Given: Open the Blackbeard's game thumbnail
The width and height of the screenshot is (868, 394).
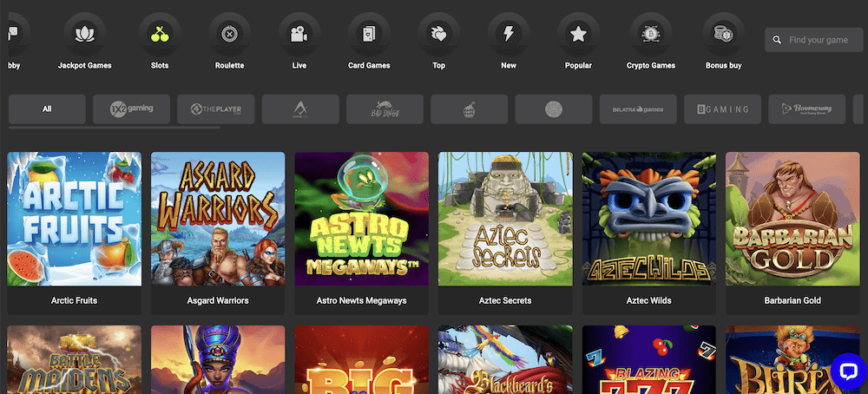Looking at the screenshot, I should [505, 359].
